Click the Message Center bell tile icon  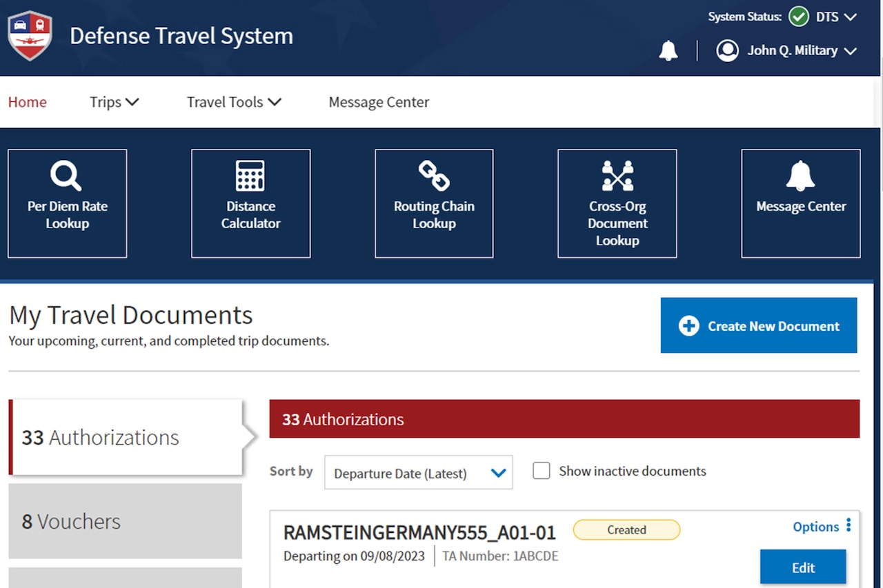point(800,175)
